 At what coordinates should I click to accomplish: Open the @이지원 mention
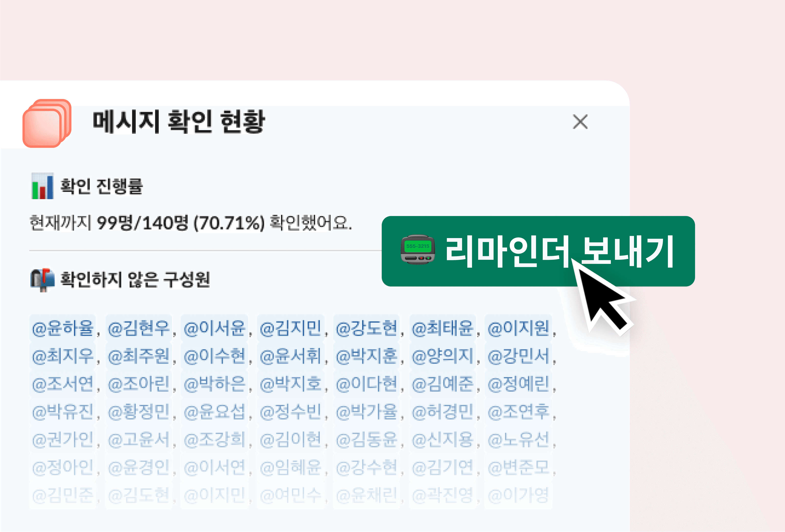[x=518, y=328]
